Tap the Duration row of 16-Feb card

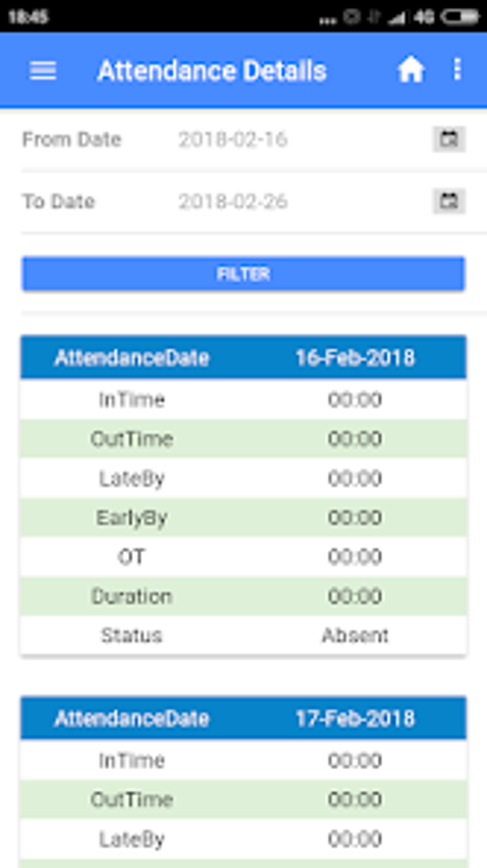click(243, 596)
